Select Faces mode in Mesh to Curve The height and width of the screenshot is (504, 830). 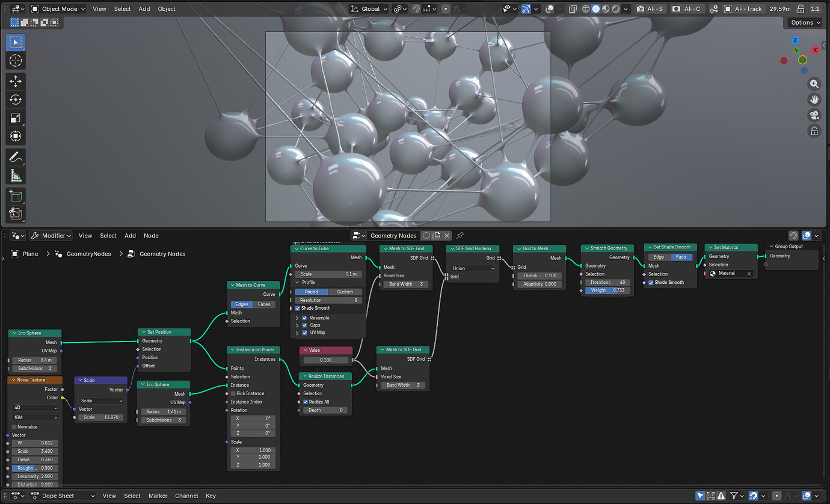click(264, 304)
